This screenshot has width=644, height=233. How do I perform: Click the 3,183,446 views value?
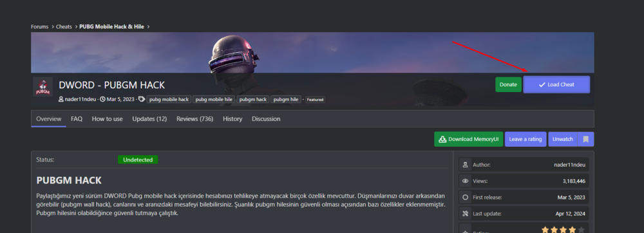[574, 181]
